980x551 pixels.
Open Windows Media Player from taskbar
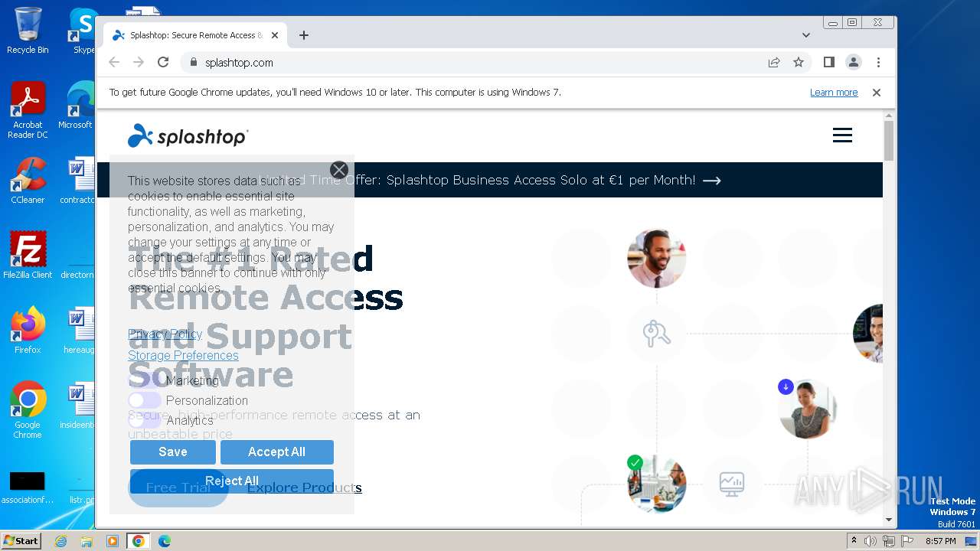click(113, 541)
